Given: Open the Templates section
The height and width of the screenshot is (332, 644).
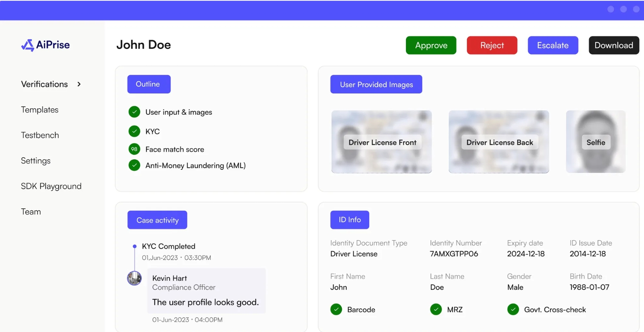Looking at the screenshot, I should (x=40, y=110).
